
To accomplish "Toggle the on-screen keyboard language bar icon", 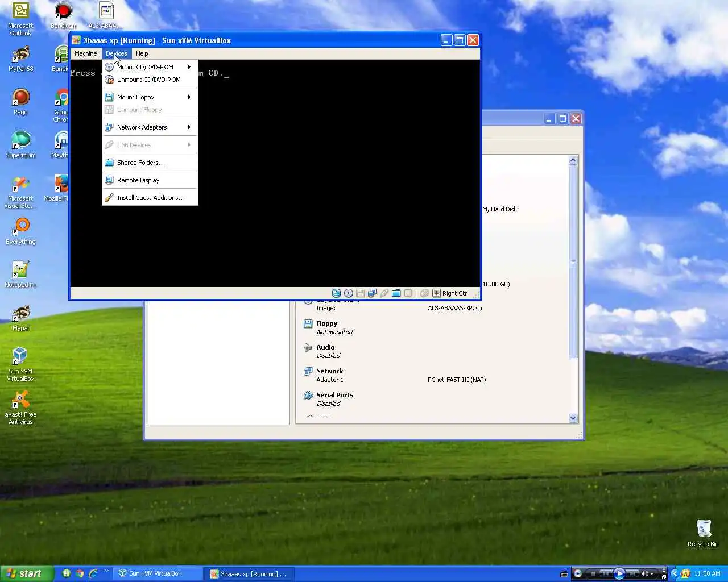I will tap(564, 574).
